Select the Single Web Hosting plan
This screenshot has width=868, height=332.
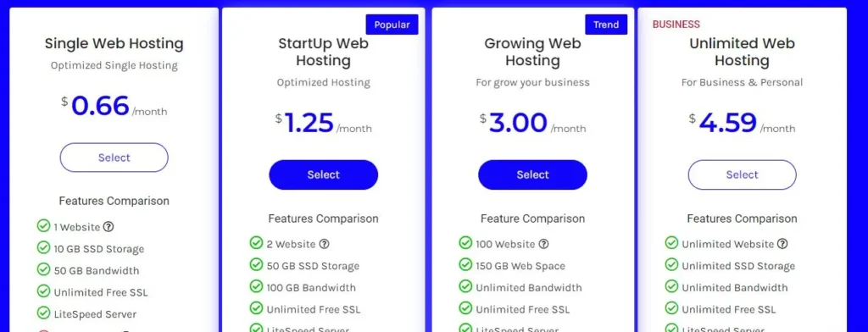(114, 158)
